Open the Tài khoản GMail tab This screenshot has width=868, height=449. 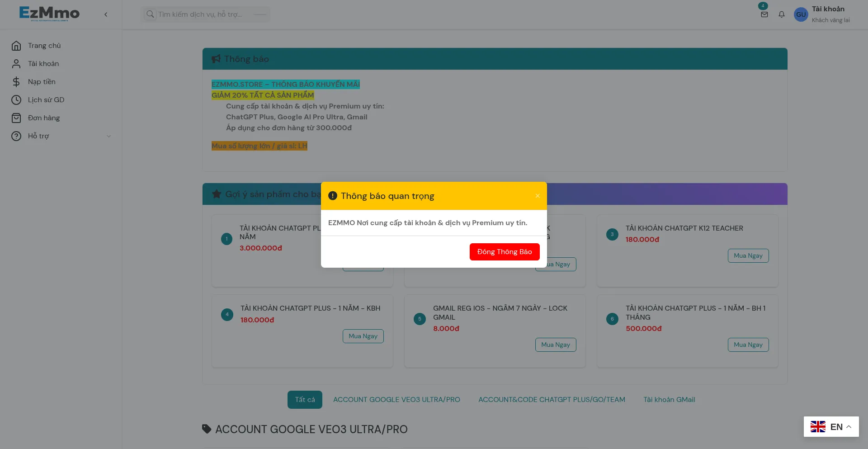pyautogui.click(x=669, y=400)
